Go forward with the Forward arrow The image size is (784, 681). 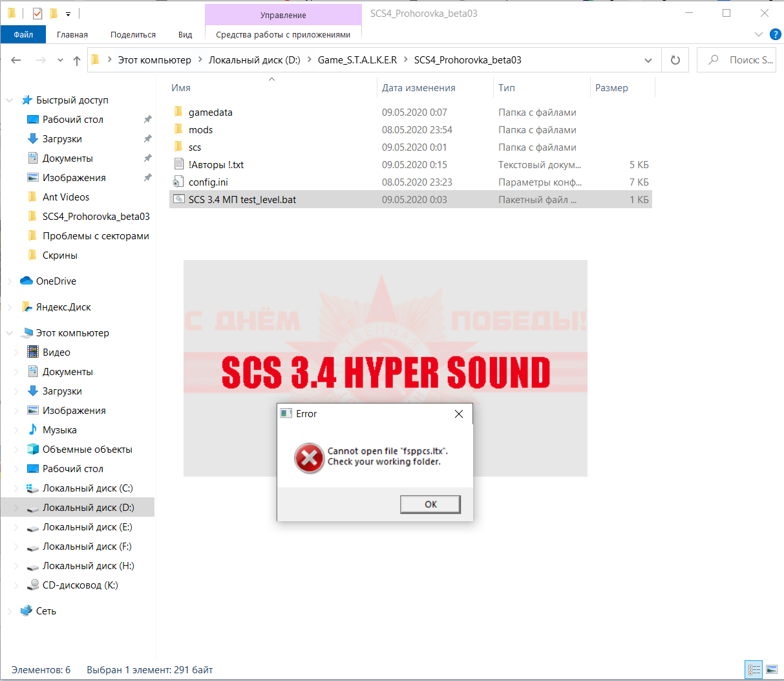[41, 60]
